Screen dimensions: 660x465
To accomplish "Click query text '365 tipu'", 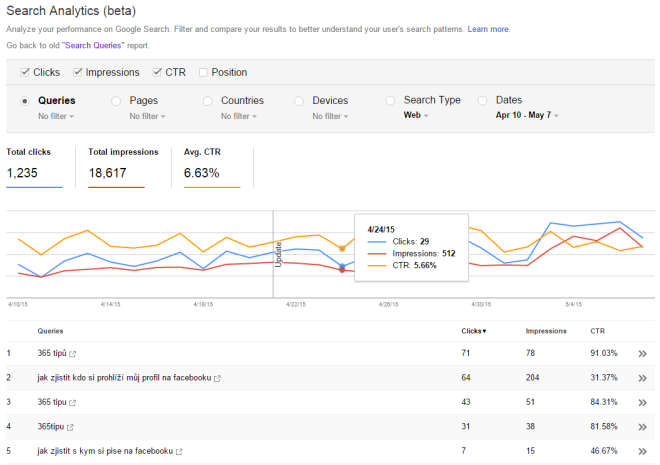I will [52, 402].
